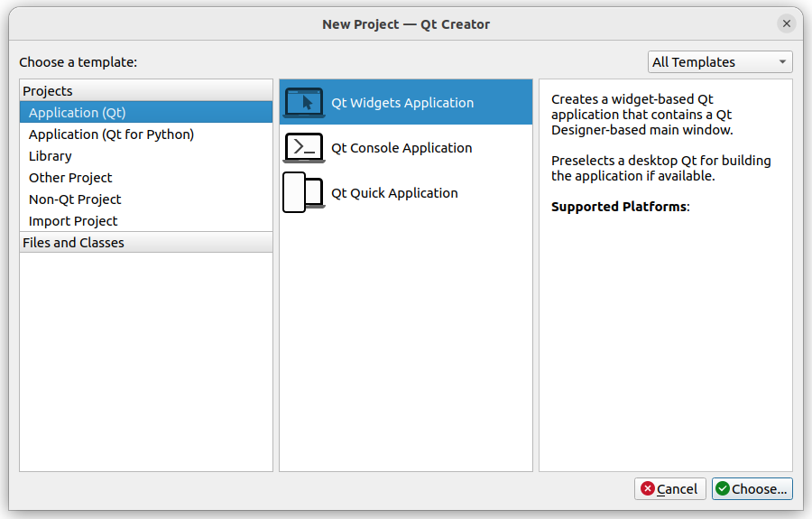
Task: Select the Qt Console Application terminal icon
Action: click(x=304, y=148)
